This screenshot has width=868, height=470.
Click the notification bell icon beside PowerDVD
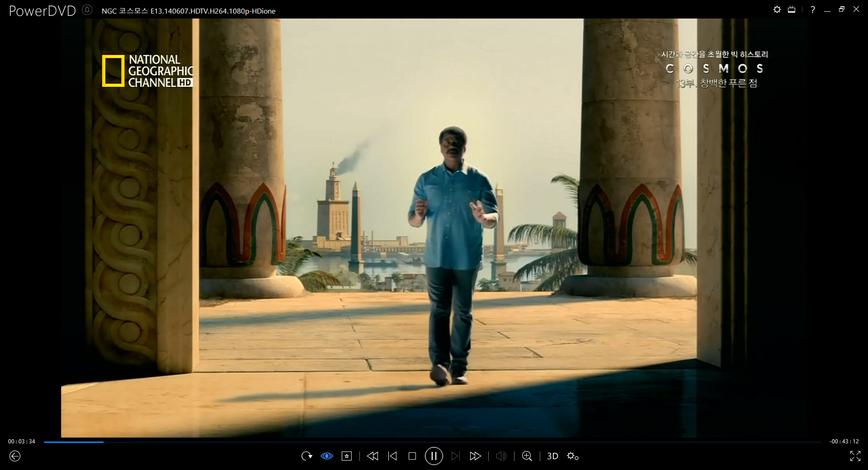(x=87, y=9)
